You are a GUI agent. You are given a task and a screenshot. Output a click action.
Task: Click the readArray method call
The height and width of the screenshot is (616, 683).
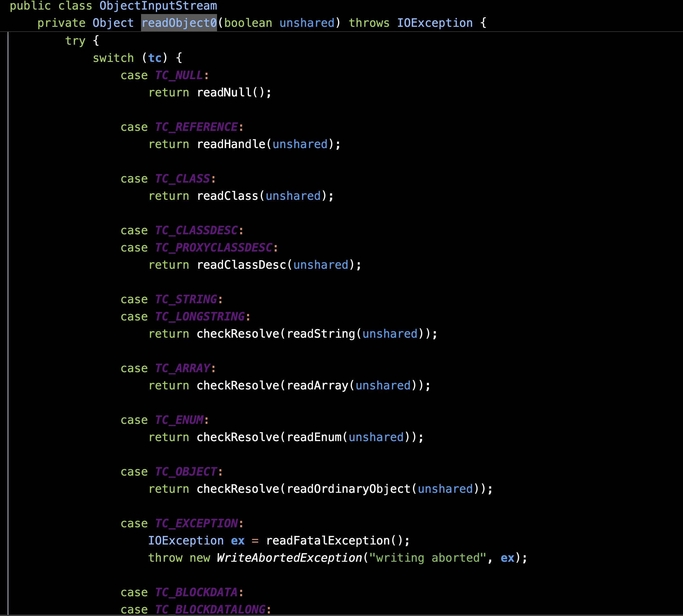click(x=318, y=386)
